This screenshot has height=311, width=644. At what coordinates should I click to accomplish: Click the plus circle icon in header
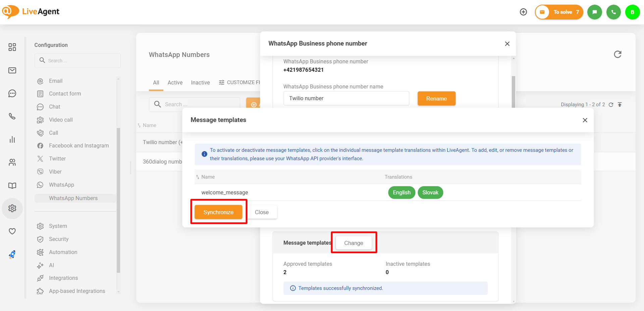click(523, 12)
